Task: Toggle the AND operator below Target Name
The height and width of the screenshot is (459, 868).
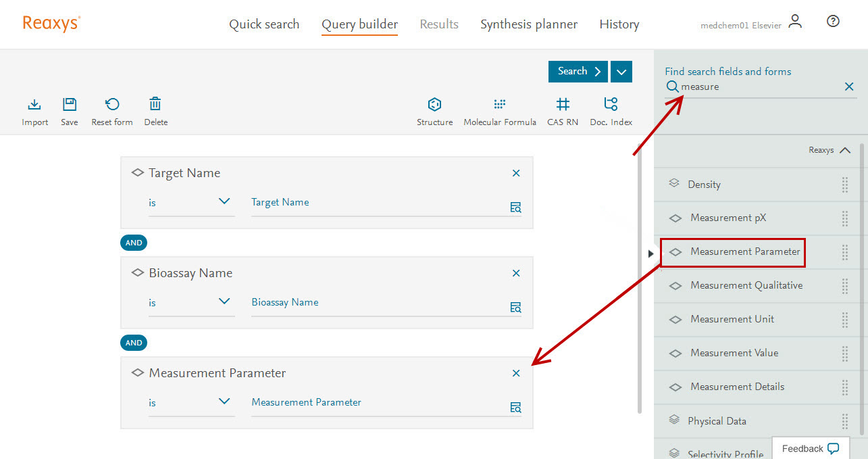Action: click(x=134, y=243)
